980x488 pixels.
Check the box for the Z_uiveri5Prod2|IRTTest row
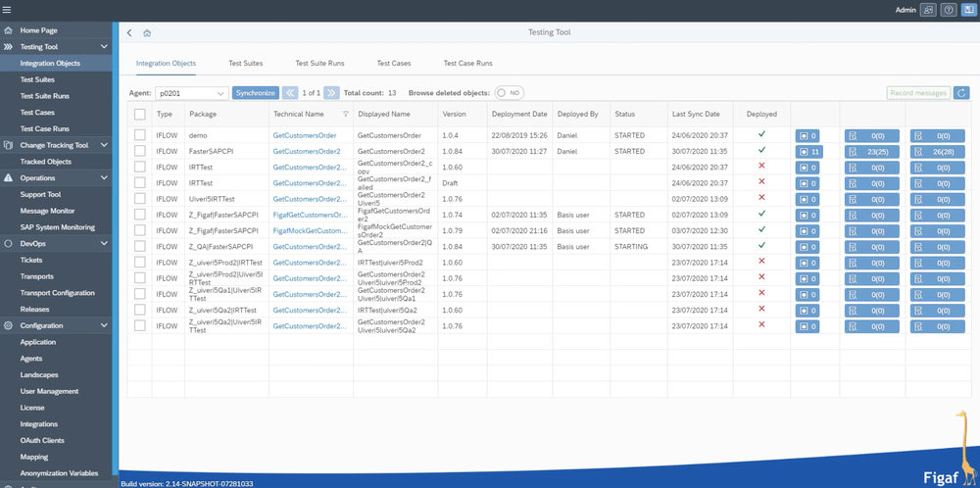click(x=140, y=263)
